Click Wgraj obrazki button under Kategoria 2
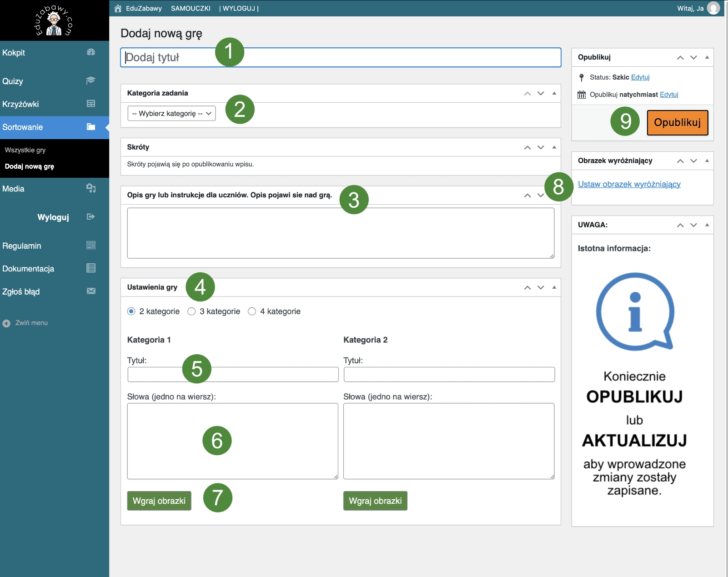The height and width of the screenshot is (577, 728). 375,501
